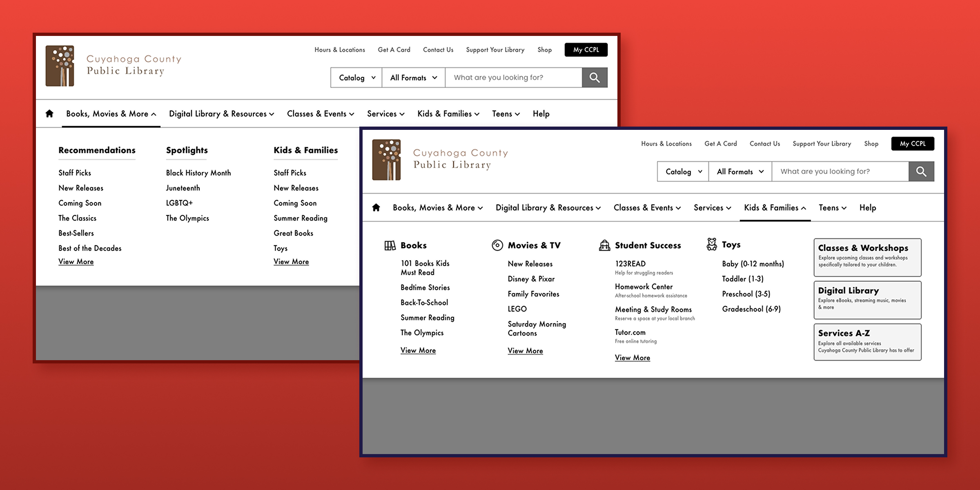The image size is (980, 490).
Task: Open the All Formats dropdown in the front window
Action: coord(740,171)
